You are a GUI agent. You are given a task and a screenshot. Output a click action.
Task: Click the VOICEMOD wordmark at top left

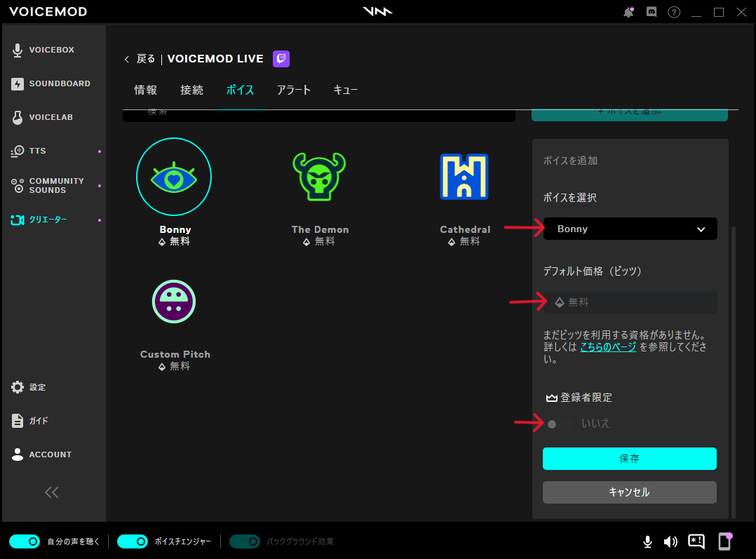click(48, 12)
